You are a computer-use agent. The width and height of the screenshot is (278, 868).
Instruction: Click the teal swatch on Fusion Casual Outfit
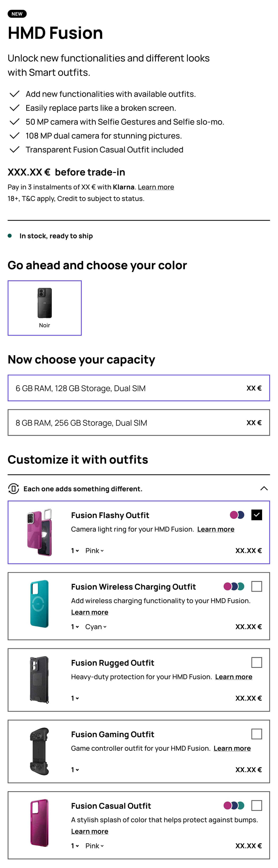[x=241, y=805]
